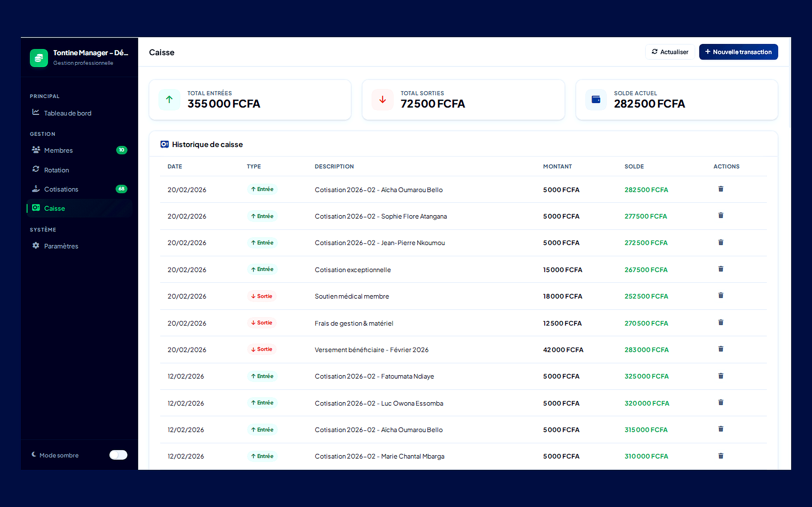Open Cotisations via its sidebar icon
The height and width of the screenshot is (507, 812).
click(36, 189)
